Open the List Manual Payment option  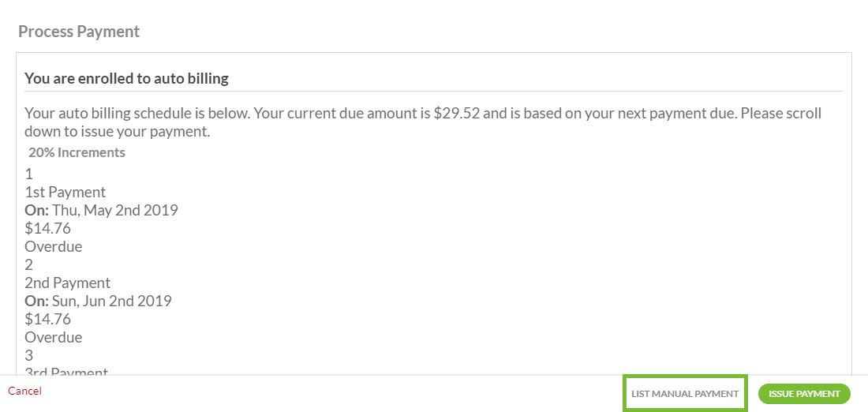(685, 394)
